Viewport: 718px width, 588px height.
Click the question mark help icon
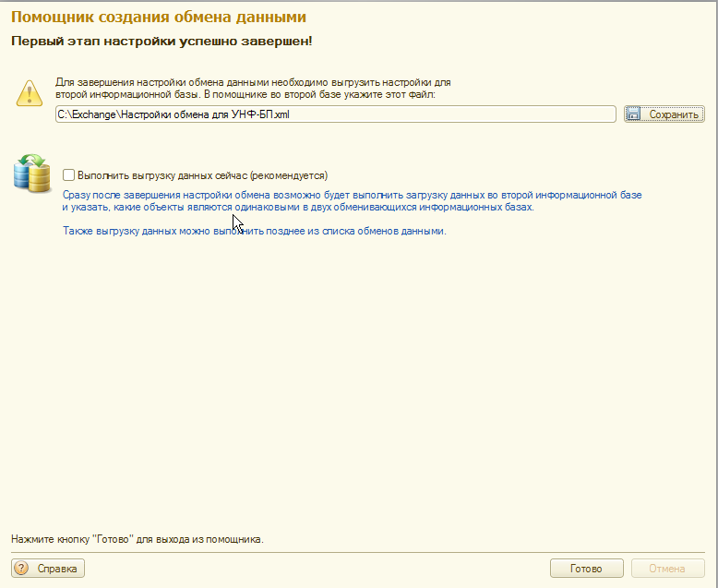21,569
